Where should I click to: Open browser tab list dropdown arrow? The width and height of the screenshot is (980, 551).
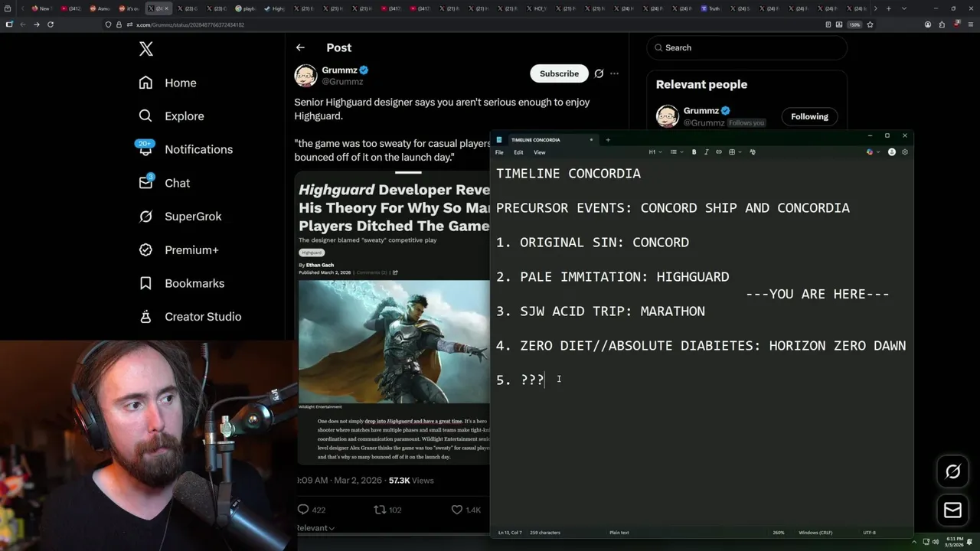(x=906, y=8)
